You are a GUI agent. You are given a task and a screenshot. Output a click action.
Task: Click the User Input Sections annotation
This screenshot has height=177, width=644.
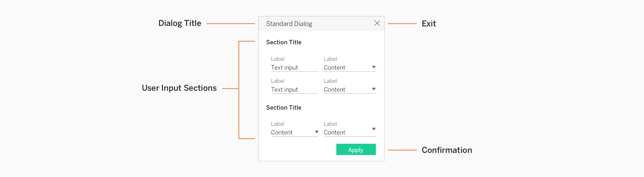179,88
